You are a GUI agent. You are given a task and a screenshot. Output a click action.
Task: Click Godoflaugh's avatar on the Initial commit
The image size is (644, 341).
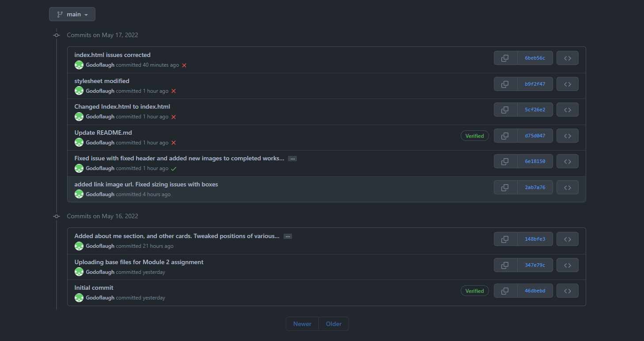click(x=79, y=297)
